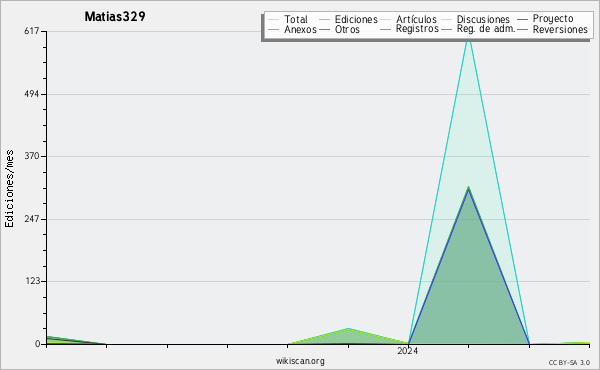Click the 'Artículos' legend label
Screen dimensions: 600x370
(x=416, y=19)
